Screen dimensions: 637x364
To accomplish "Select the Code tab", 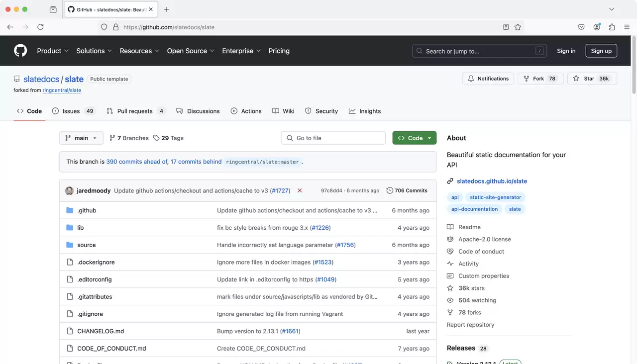I will coord(29,111).
